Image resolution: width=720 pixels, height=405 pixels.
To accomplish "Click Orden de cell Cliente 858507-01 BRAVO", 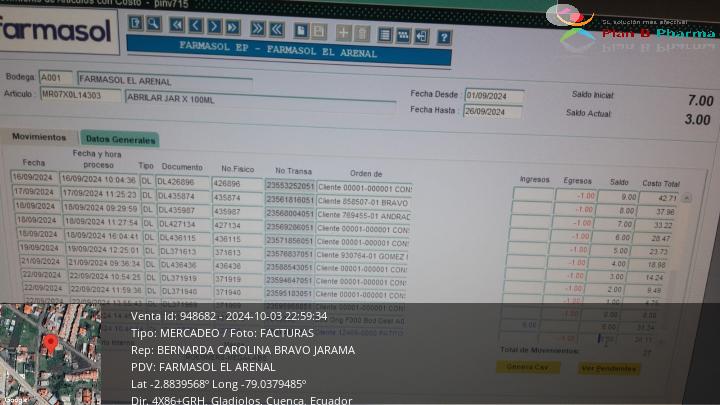I will [x=364, y=202].
